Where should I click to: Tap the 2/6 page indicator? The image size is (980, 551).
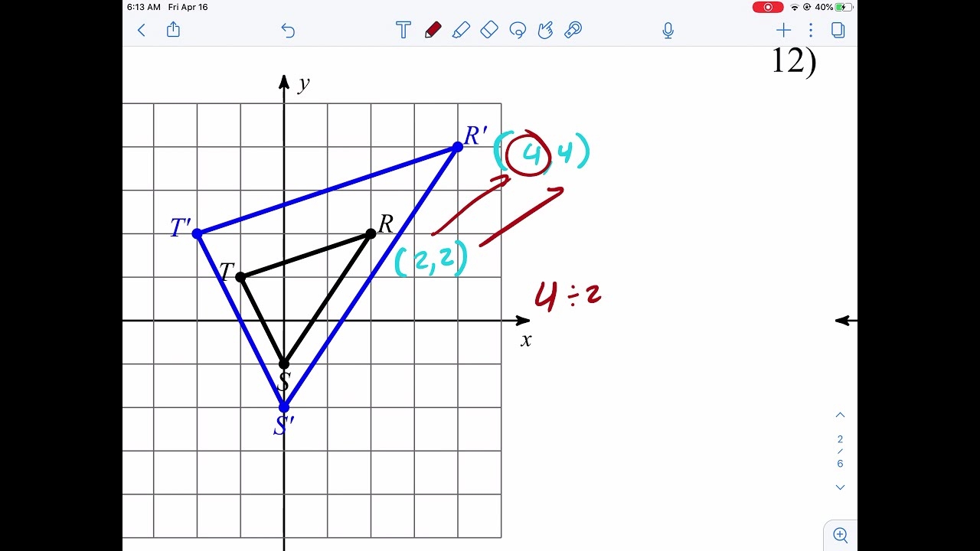(840, 452)
